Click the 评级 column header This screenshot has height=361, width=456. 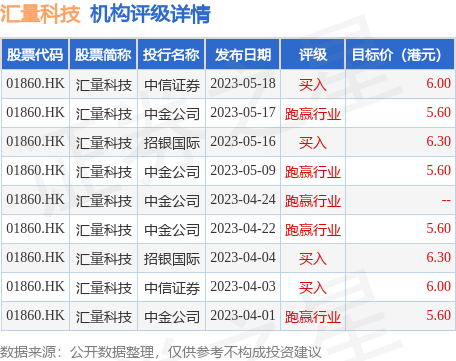pyautogui.click(x=313, y=54)
